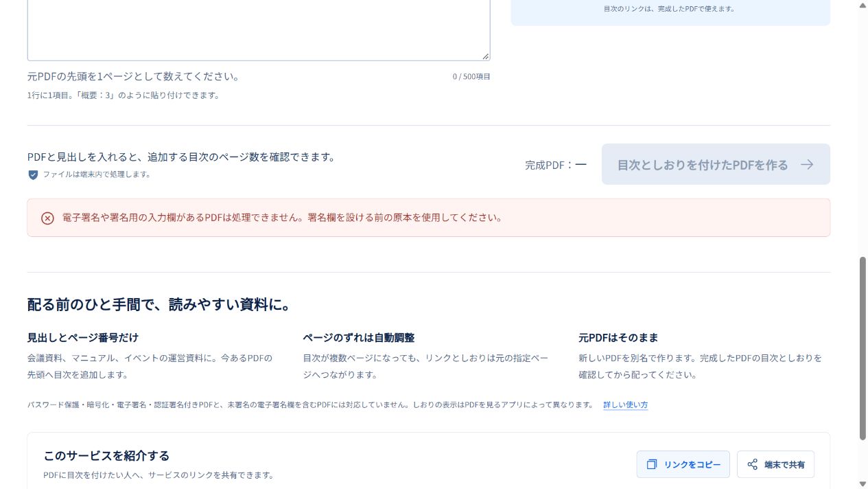Click inside the headings text area
868x489 pixels.
(259, 30)
